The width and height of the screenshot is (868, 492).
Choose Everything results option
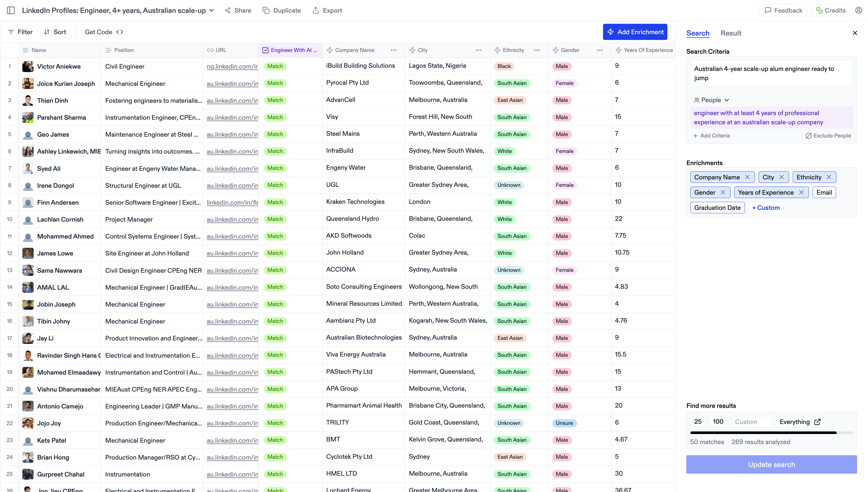[x=800, y=421]
